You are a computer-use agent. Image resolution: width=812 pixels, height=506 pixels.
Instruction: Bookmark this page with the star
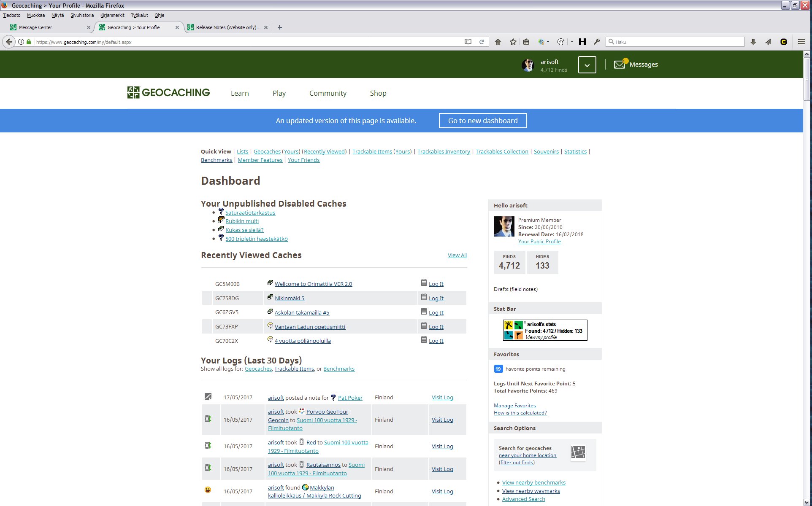(513, 42)
